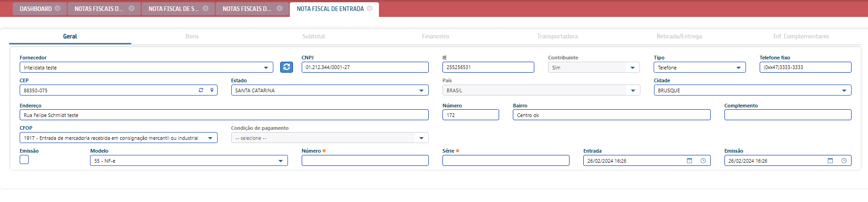Go to the Financeiro tab
868x202 pixels.
pyautogui.click(x=435, y=36)
